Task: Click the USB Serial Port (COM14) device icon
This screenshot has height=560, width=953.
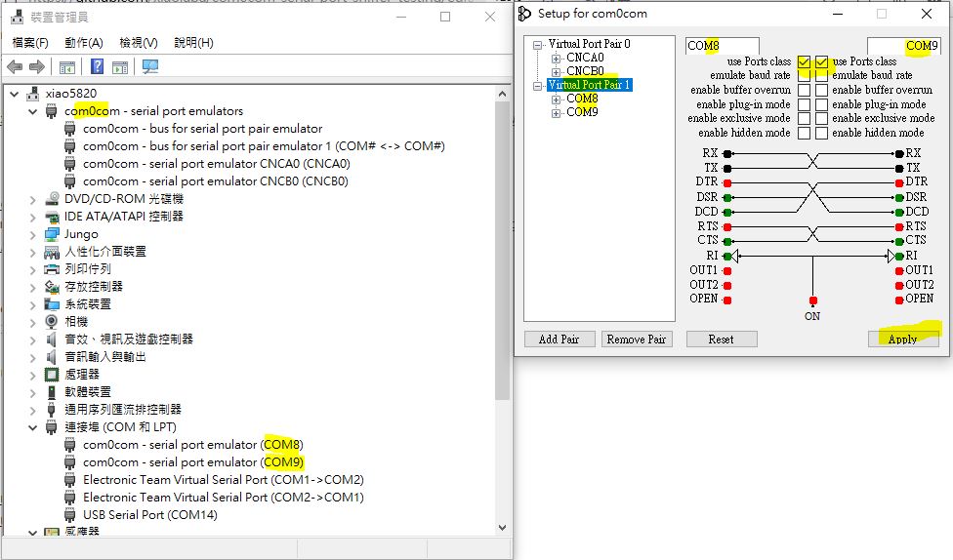Action: click(x=70, y=514)
